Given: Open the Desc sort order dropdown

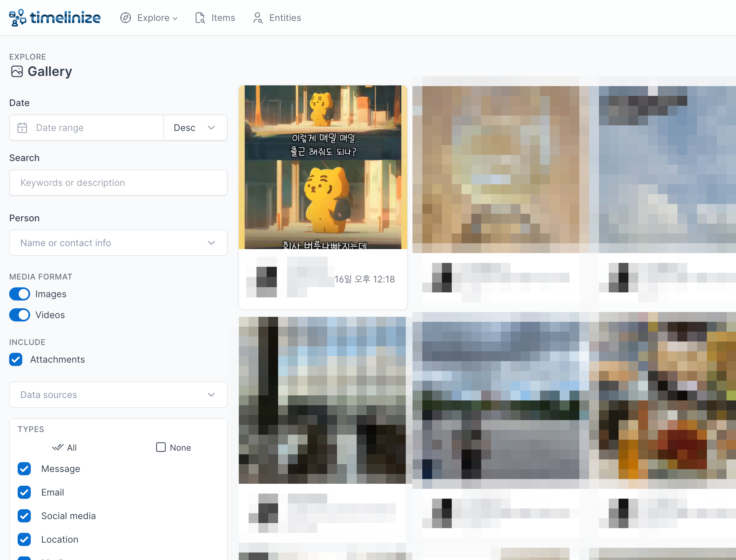Looking at the screenshot, I should click(x=195, y=128).
